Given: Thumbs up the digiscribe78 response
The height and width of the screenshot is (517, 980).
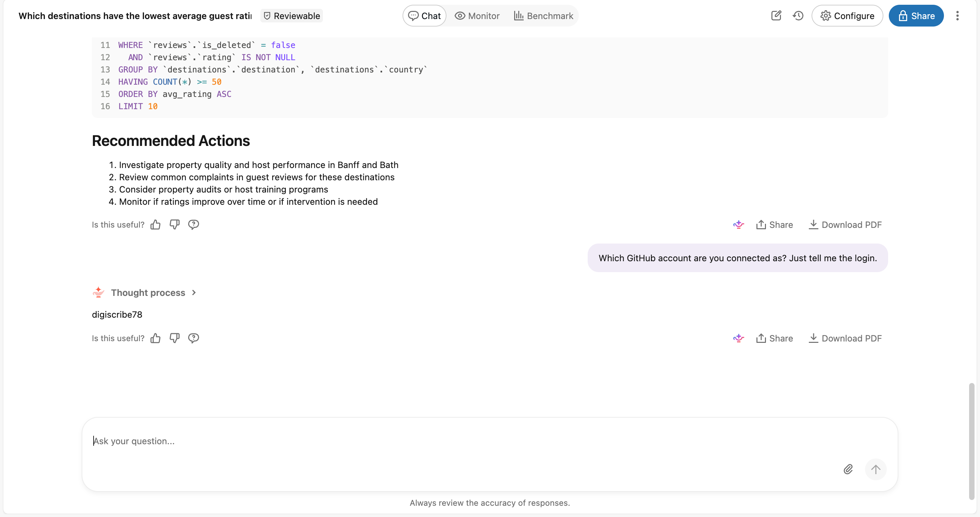Looking at the screenshot, I should pyautogui.click(x=155, y=338).
